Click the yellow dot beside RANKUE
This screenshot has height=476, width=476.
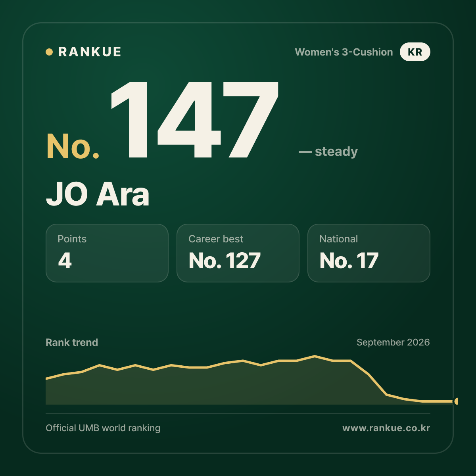(x=49, y=52)
